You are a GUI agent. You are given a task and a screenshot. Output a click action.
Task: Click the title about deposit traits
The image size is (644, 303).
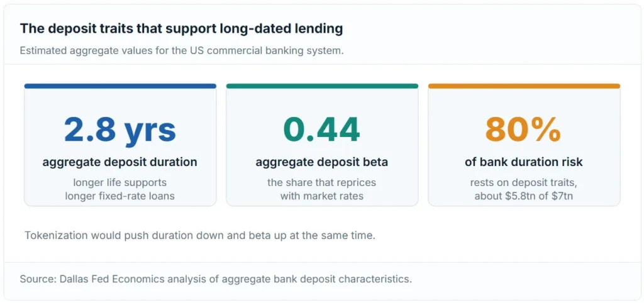pyautogui.click(x=181, y=29)
